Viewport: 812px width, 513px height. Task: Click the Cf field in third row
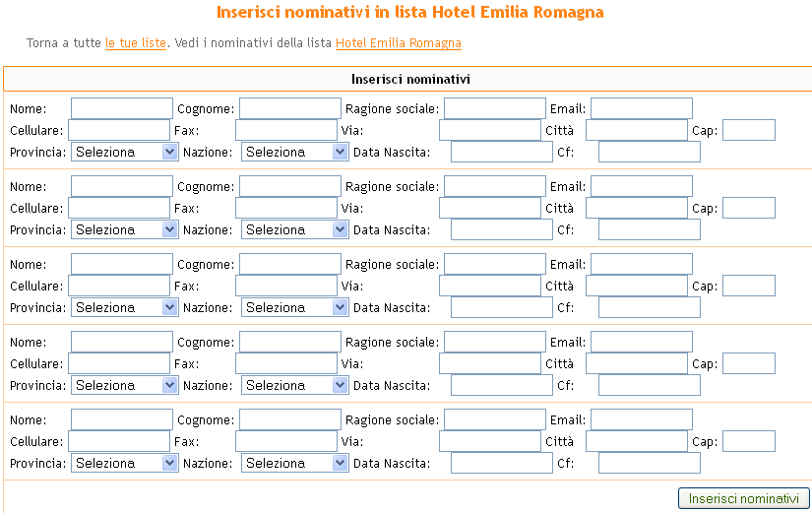[649, 307]
